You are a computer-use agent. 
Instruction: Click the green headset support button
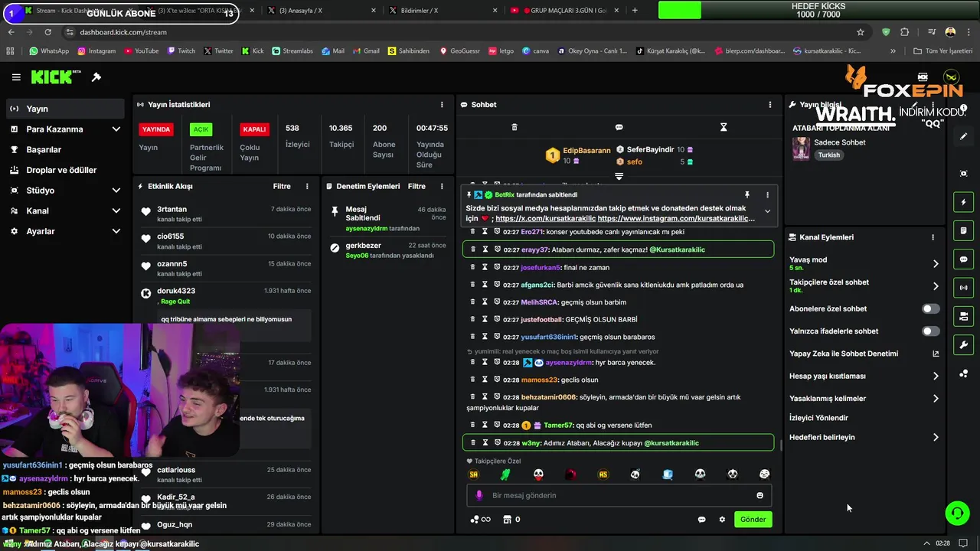click(x=957, y=514)
